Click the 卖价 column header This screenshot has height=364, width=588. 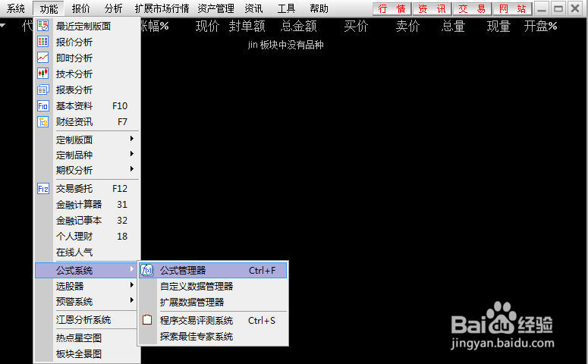coord(408,27)
